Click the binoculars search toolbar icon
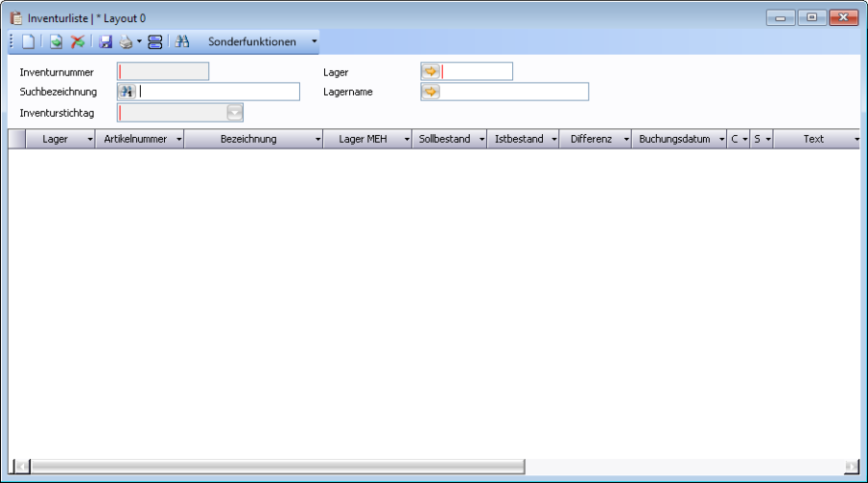The height and width of the screenshot is (483, 868). coord(182,42)
